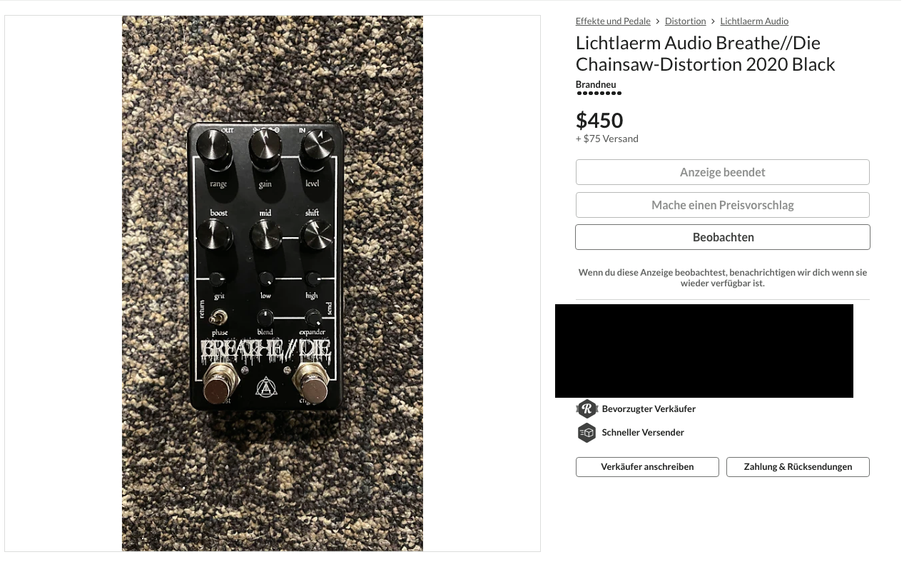
Task: Open the Effekte und Pedale breadcrumb
Action: click(613, 21)
